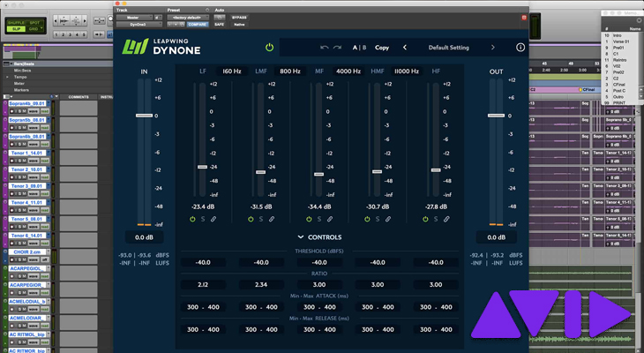Toggle the DynOne main power icon

[x=269, y=48]
